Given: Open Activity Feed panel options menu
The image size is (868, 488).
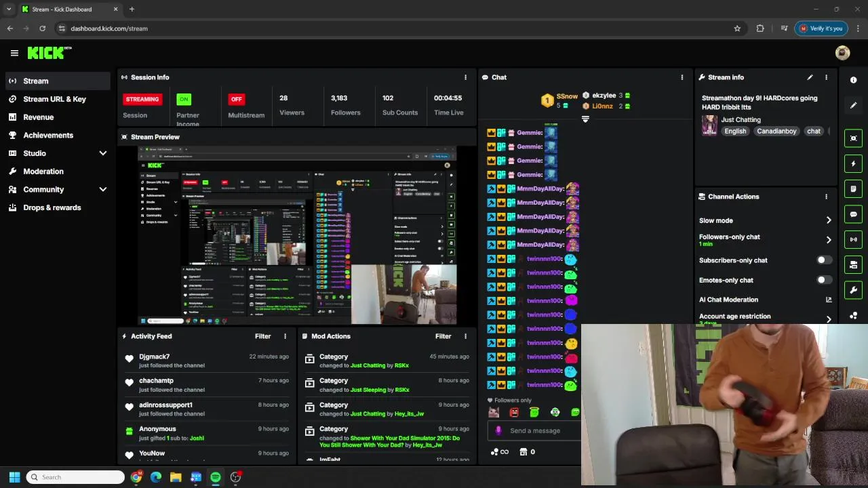Looking at the screenshot, I should (x=285, y=336).
